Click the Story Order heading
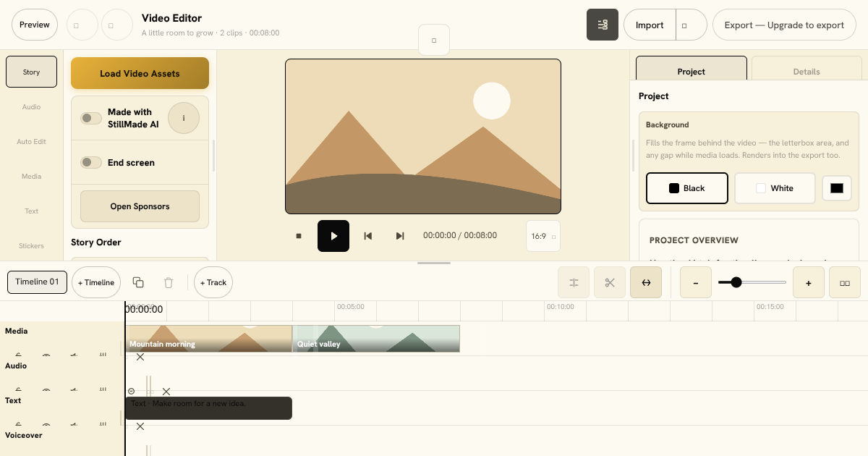868x456 pixels. tap(96, 242)
